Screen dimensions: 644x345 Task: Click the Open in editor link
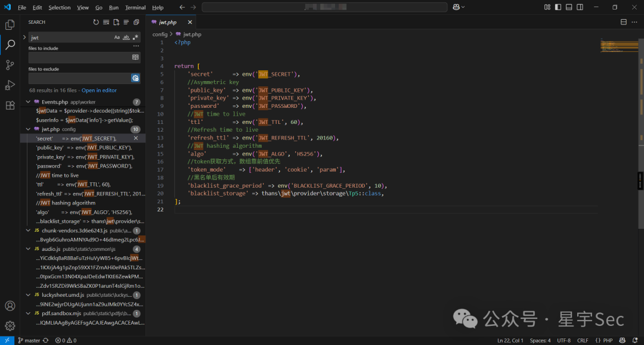coord(99,90)
